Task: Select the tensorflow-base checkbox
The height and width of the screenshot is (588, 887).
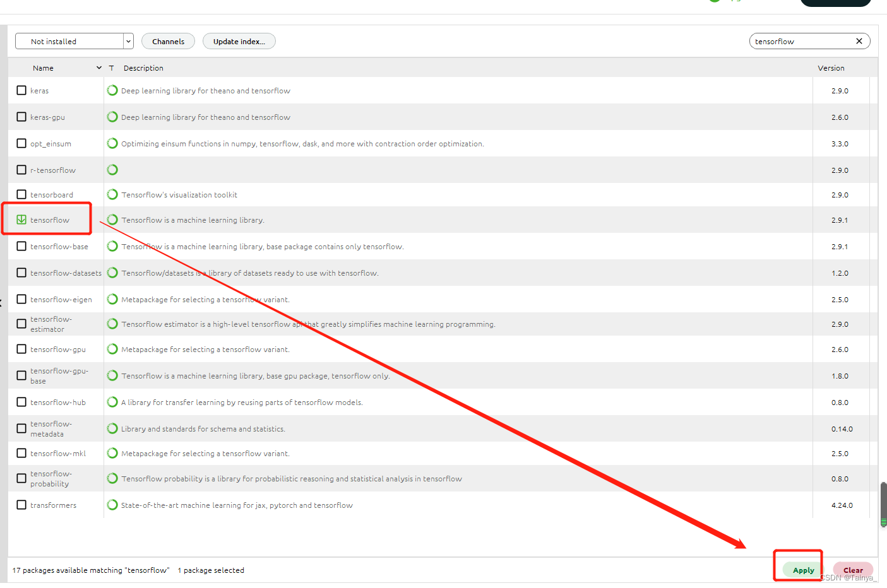Action: (21, 246)
